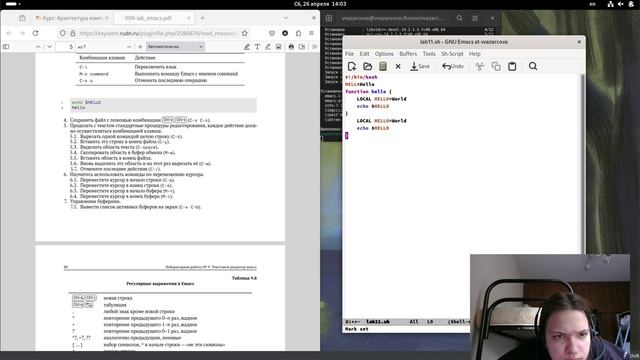Open the en keyboard layout indicator
Image resolution: width=640 pixels, height=360 pixels.
click(x=592, y=4)
